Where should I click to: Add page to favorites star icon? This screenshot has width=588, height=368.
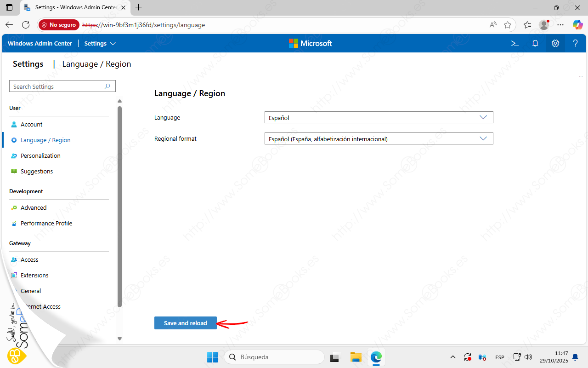508,25
